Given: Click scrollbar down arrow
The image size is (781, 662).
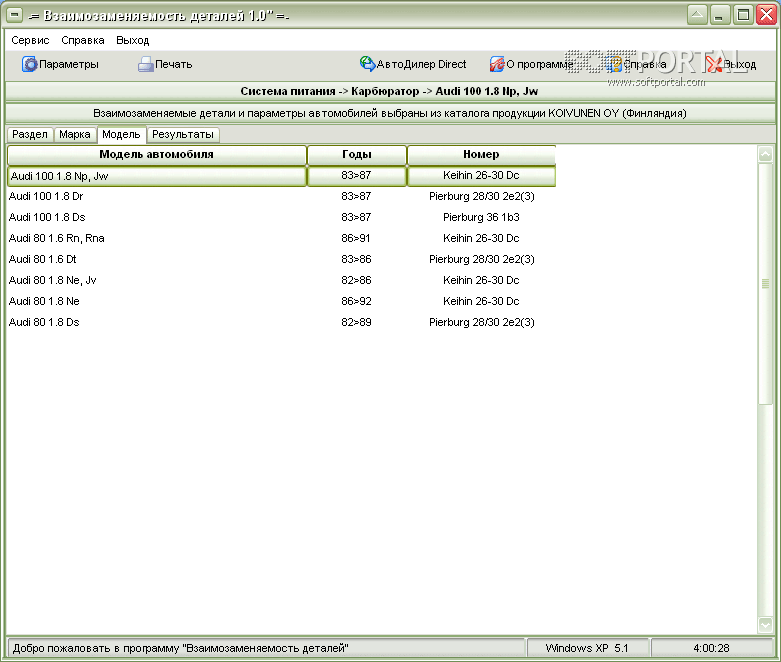Looking at the screenshot, I should pos(765,624).
